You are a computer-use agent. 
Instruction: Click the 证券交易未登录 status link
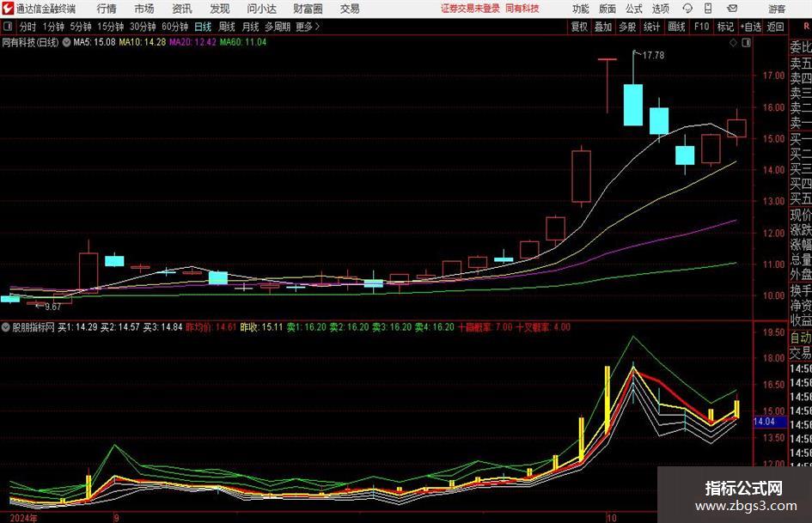(x=470, y=9)
